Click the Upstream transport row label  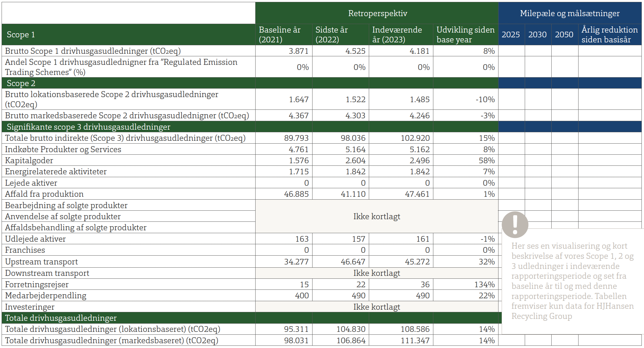tap(41, 262)
